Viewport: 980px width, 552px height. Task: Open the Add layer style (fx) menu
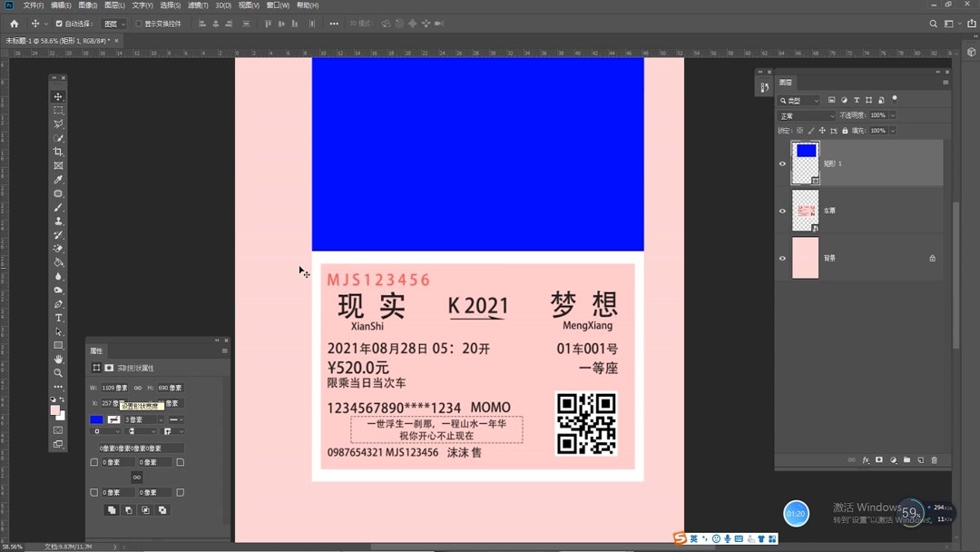coord(866,460)
